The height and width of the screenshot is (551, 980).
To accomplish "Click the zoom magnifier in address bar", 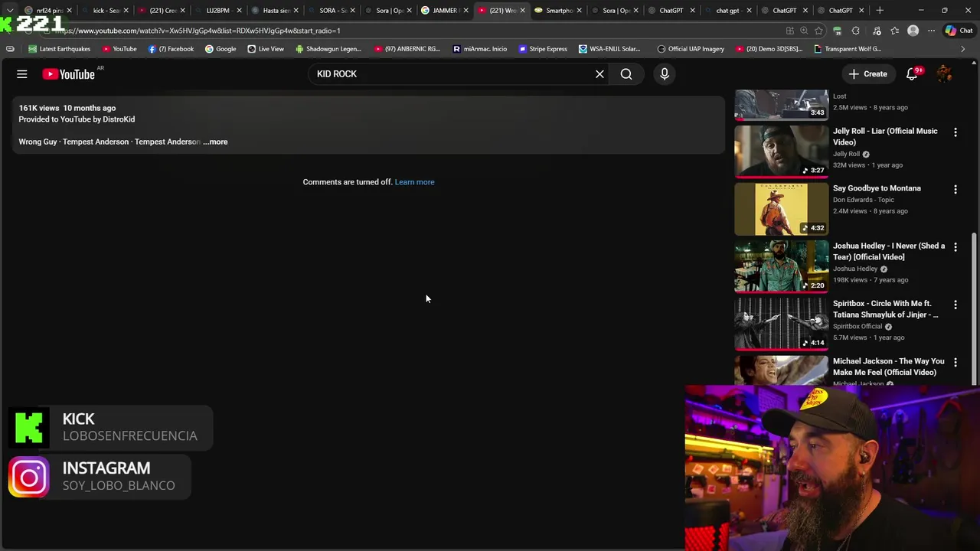I will click(x=804, y=31).
